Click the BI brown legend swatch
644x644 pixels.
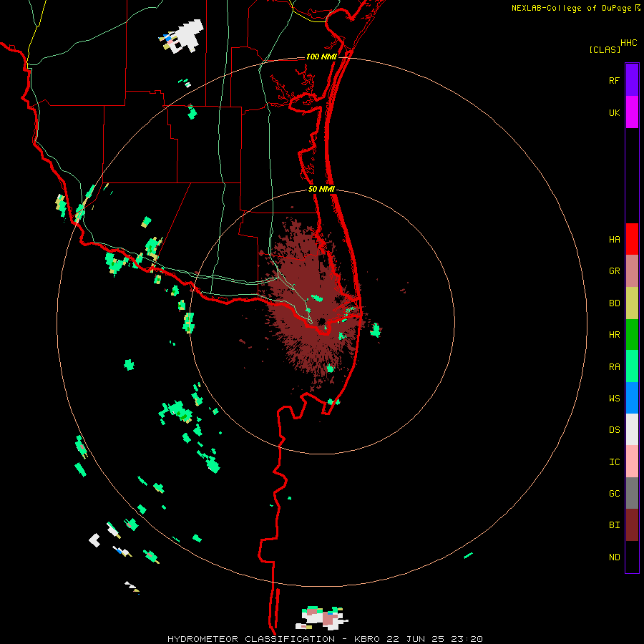click(632, 525)
